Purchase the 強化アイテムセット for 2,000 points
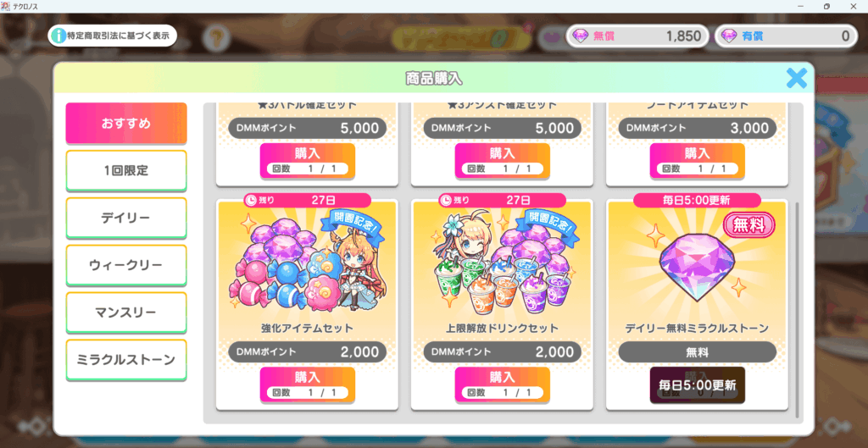Viewport: 868px width, 448px height. click(307, 384)
